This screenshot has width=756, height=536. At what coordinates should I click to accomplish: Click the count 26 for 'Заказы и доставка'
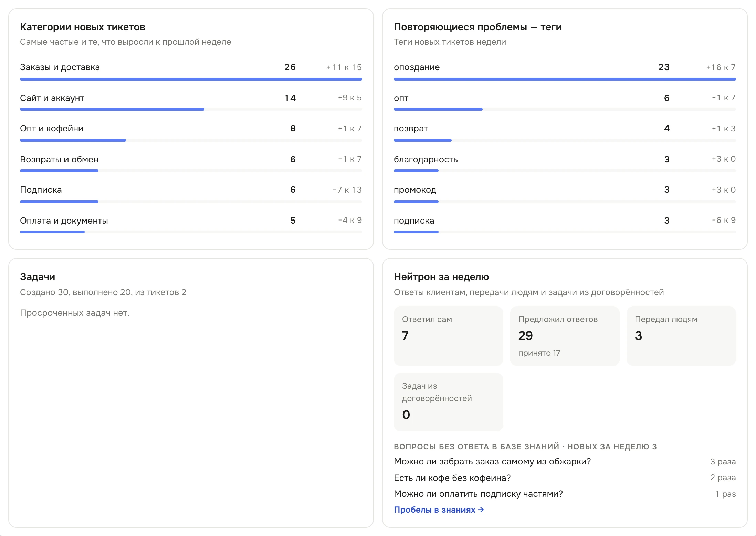click(290, 67)
